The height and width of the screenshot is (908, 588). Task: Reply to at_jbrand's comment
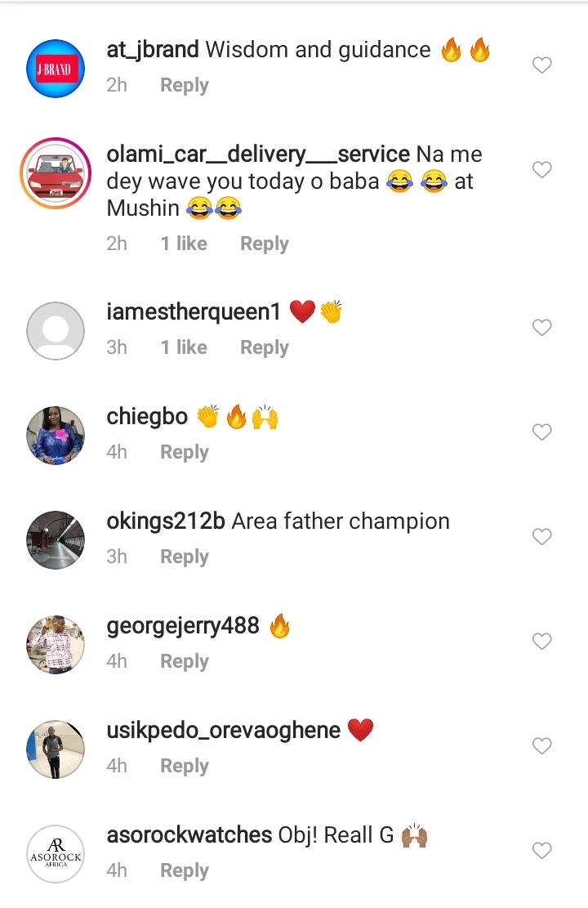pyautogui.click(x=184, y=85)
